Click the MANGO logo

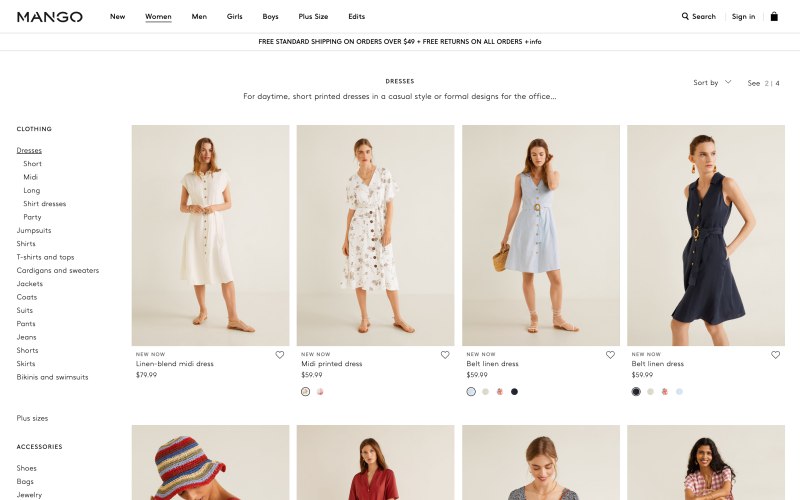(x=49, y=17)
